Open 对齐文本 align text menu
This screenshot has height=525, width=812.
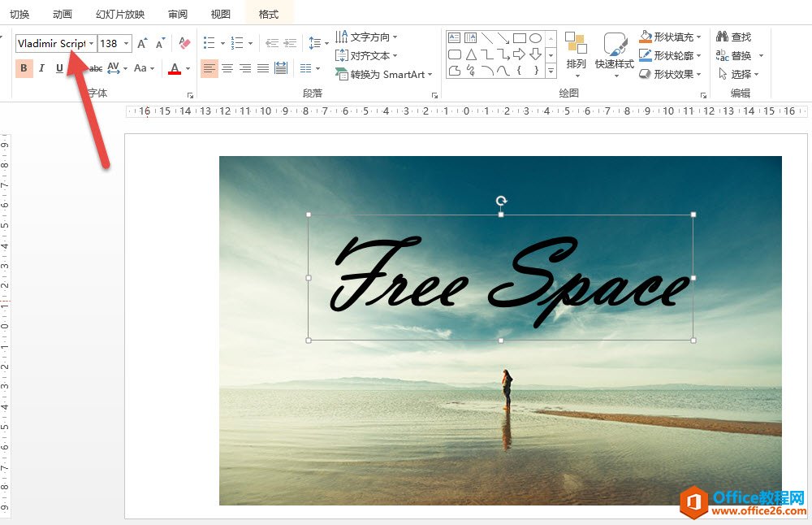(x=366, y=55)
